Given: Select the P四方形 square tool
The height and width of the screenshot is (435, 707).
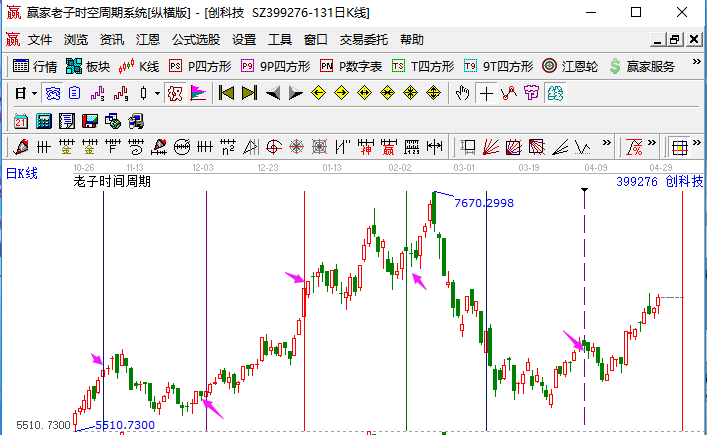Looking at the screenshot, I should pyautogui.click(x=199, y=66).
